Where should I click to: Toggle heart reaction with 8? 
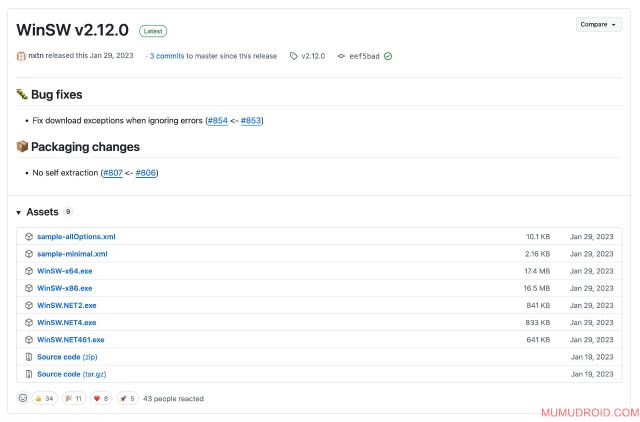pyautogui.click(x=101, y=398)
